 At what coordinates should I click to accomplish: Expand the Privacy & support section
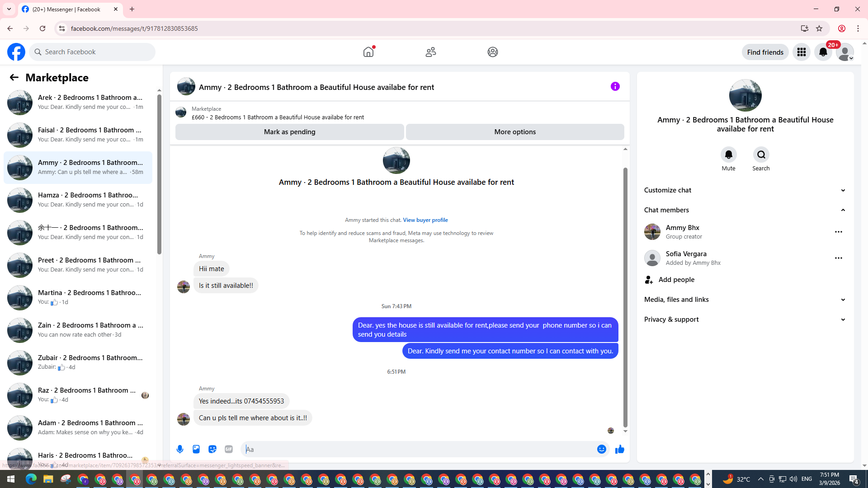point(745,319)
